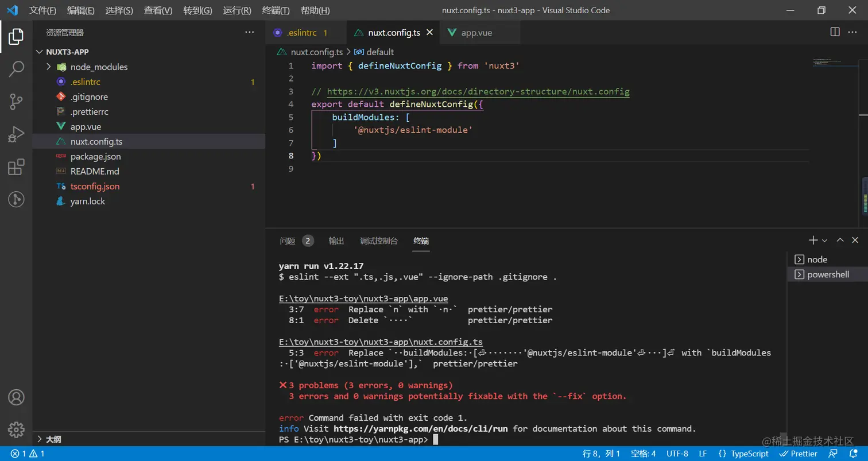Screen dimensions: 868x461
Task: Click the Prettier status bar item
Action: point(799,454)
